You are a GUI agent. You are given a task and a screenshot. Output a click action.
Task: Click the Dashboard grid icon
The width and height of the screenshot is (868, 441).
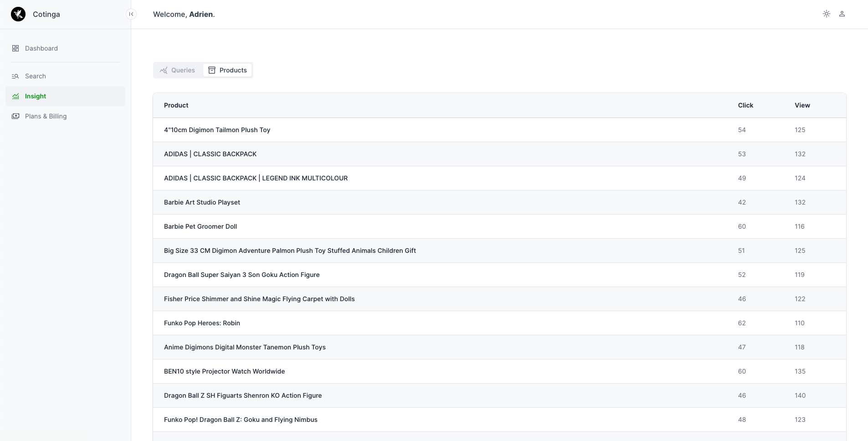(x=15, y=48)
